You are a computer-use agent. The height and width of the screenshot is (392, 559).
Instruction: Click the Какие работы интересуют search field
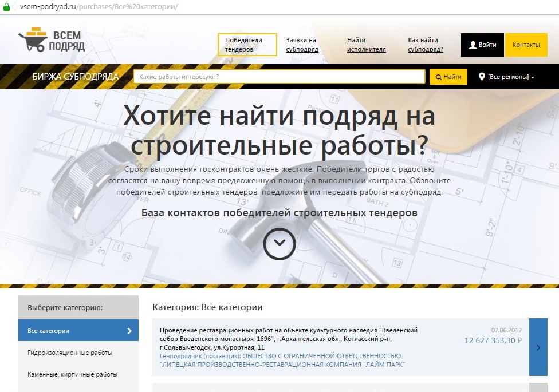(279, 77)
